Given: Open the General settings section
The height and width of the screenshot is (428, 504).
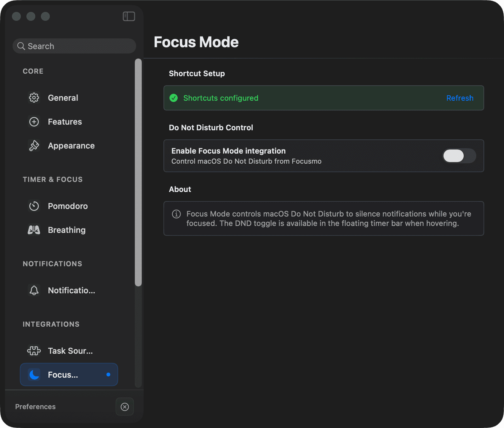Looking at the screenshot, I should [x=69, y=98].
